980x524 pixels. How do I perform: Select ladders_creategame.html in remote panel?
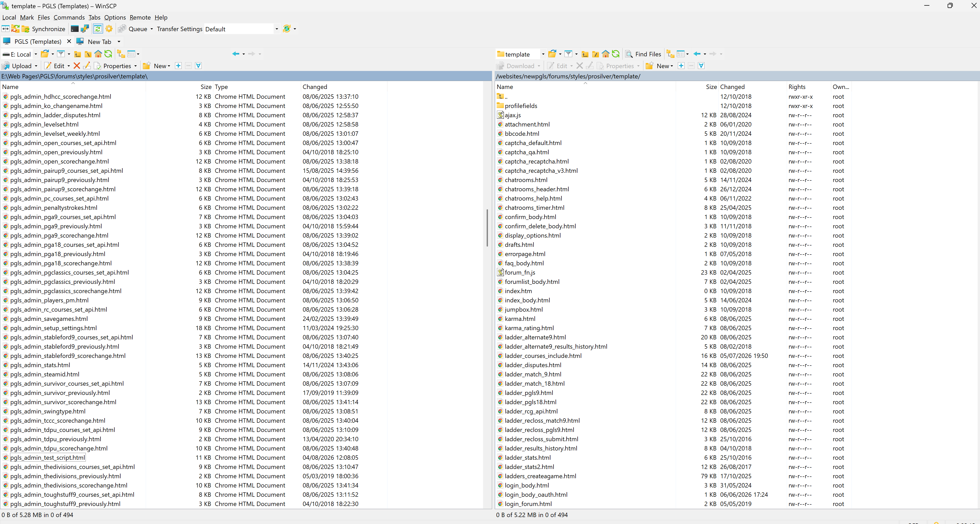[x=540, y=476]
